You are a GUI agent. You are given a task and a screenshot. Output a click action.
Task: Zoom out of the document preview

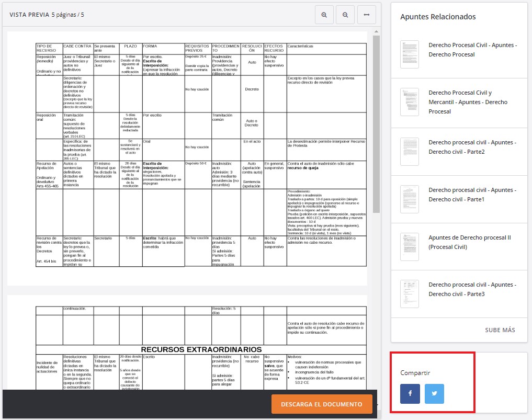pyautogui.click(x=345, y=14)
